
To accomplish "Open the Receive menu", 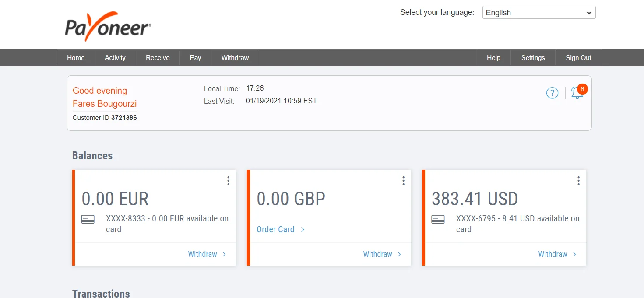I will pyautogui.click(x=158, y=58).
